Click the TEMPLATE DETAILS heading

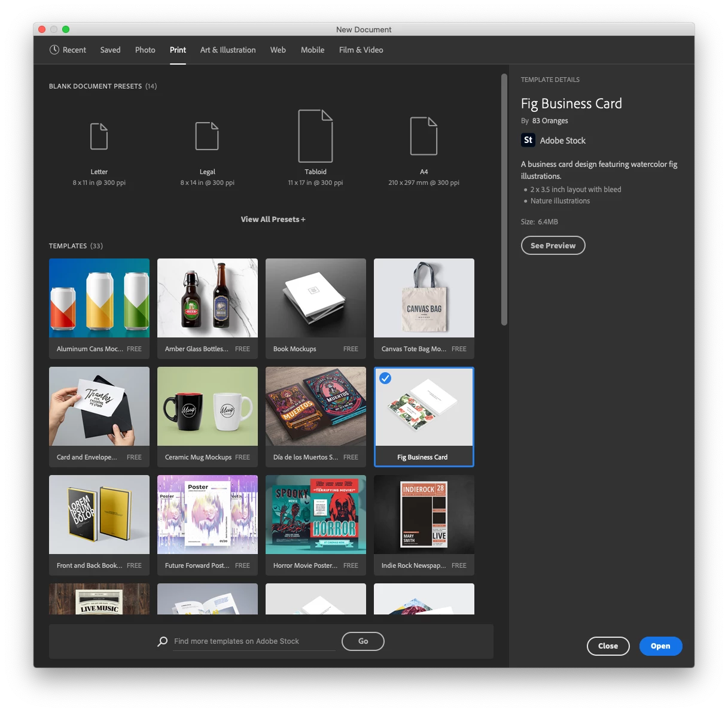550,80
